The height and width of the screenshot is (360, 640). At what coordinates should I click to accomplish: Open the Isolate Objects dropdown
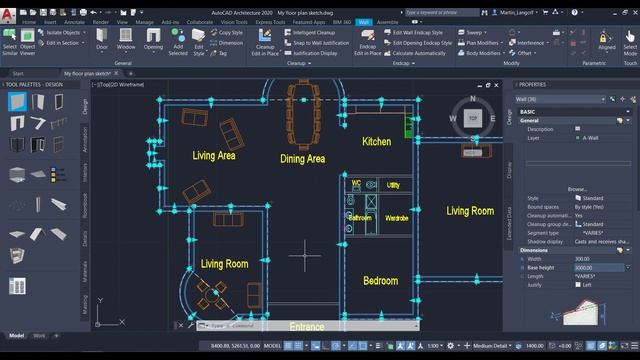84,32
